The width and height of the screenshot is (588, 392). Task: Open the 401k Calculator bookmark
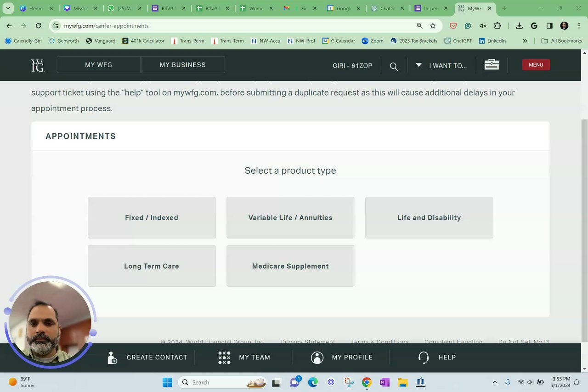point(143,40)
